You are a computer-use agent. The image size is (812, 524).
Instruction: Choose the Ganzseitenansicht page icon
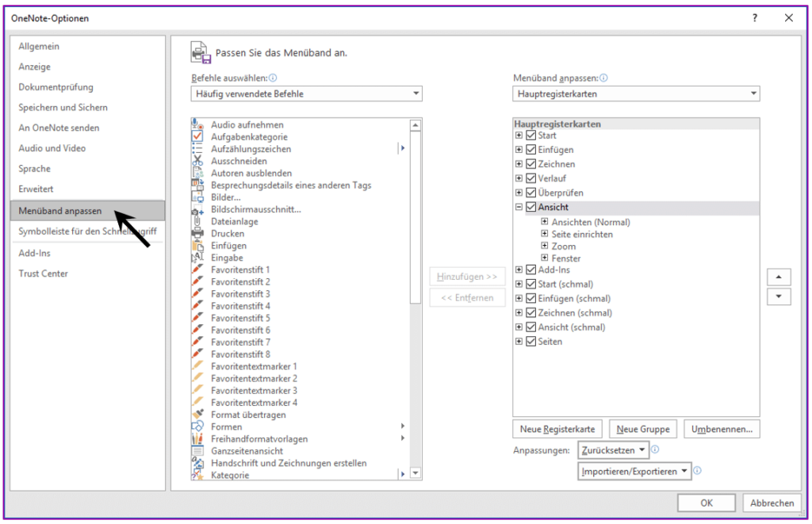(197, 450)
